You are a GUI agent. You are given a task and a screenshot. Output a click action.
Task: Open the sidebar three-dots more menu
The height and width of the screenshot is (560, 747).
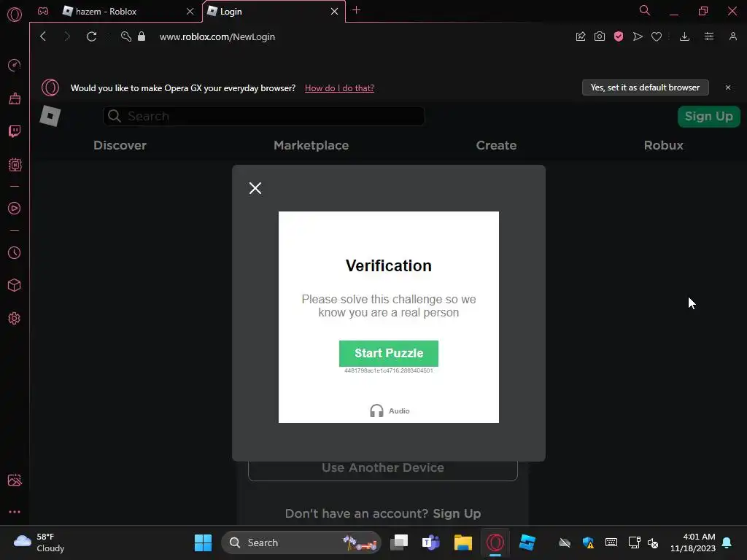coord(15,512)
